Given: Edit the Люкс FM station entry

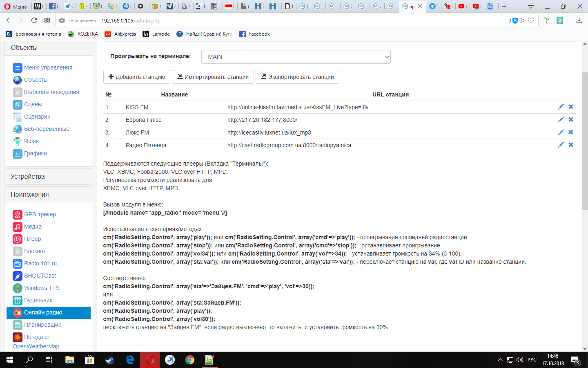Looking at the screenshot, I should pyautogui.click(x=561, y=132).
